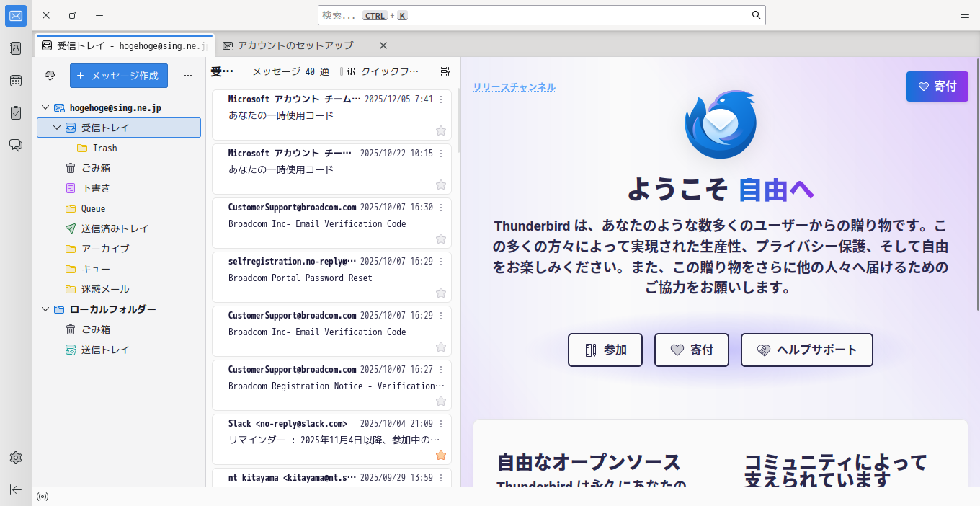Click the メッセージ作成 compose button

(119, 76)
